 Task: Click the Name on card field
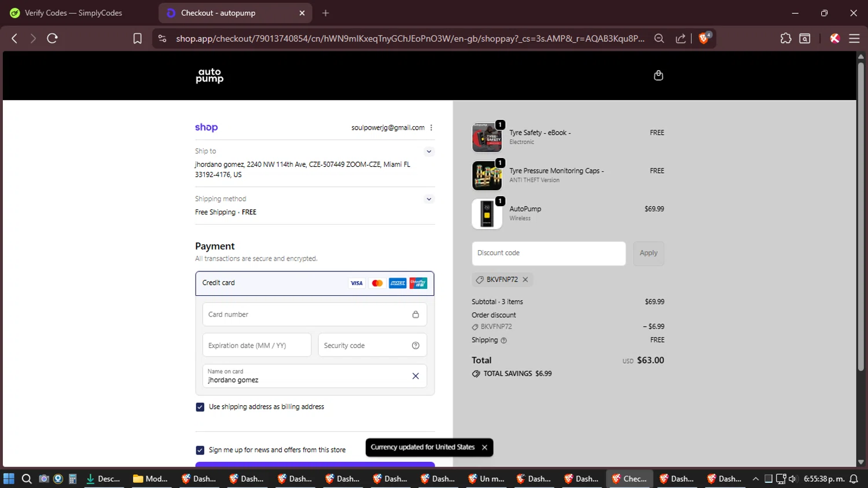tap(315, 376)
